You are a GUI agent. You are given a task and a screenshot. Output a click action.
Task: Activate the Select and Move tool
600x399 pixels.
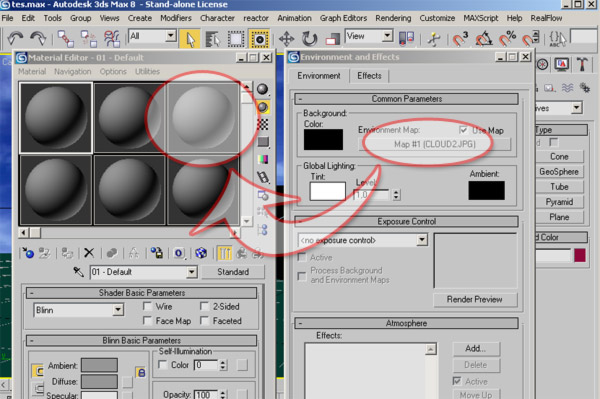click(286, 39)
